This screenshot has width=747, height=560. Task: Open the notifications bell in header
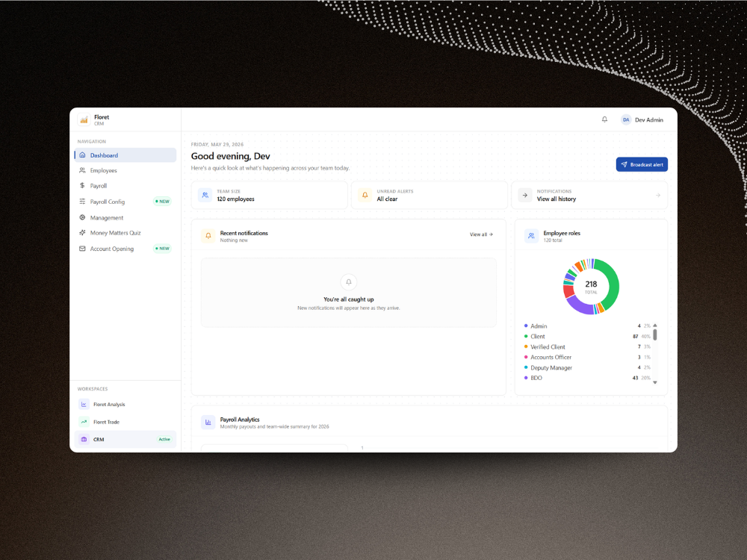tap(604, 119)
